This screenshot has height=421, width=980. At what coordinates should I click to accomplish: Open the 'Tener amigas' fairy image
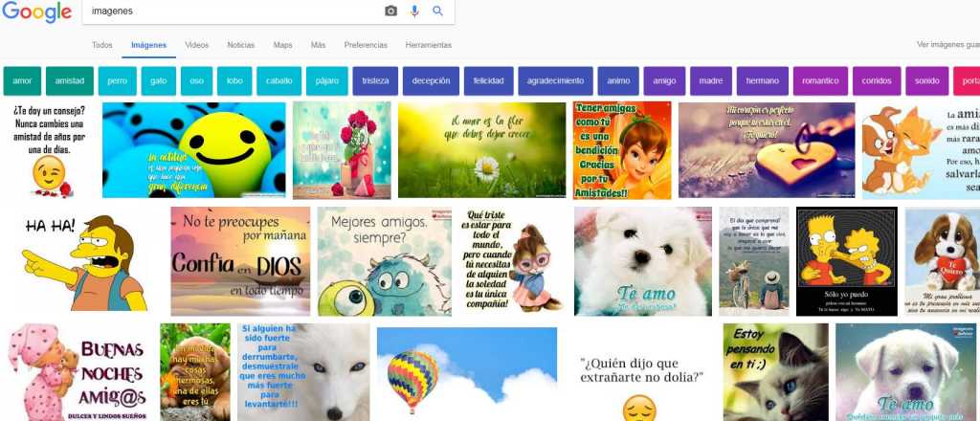[622, 150]
